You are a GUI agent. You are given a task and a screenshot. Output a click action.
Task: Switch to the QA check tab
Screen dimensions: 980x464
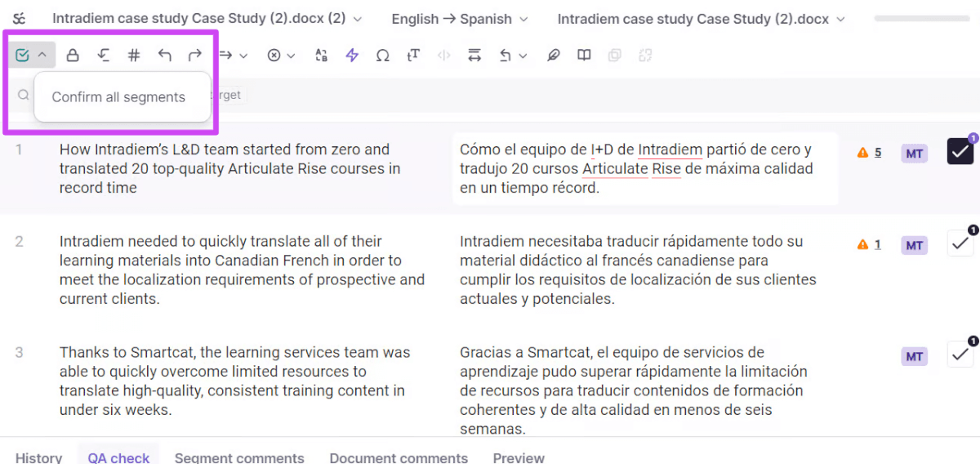[x=118, y=457]
